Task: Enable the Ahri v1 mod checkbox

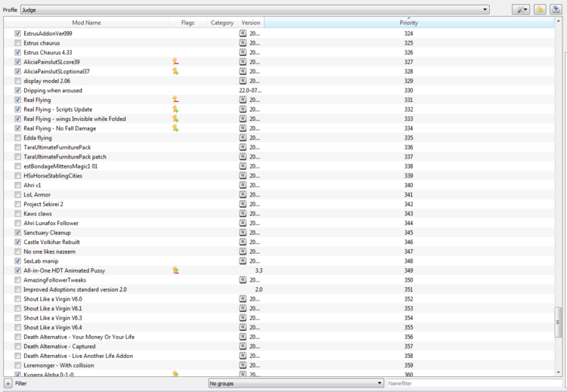Action: [x=17, y=185]
